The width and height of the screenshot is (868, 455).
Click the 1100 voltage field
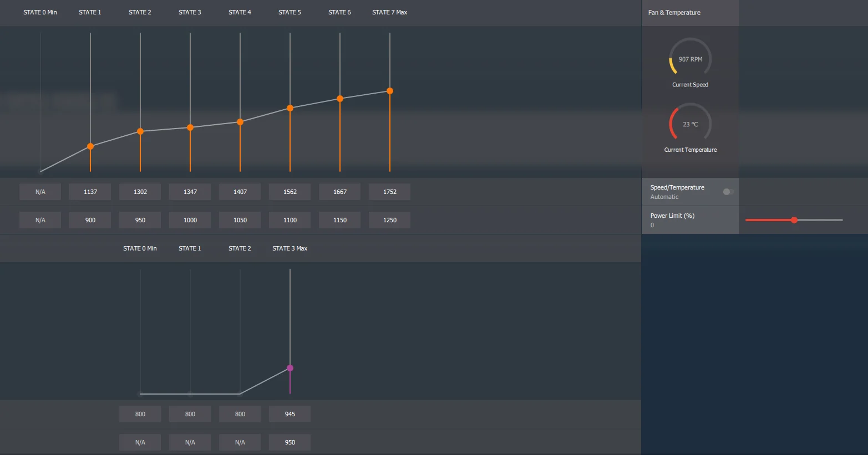coord(290,220)
